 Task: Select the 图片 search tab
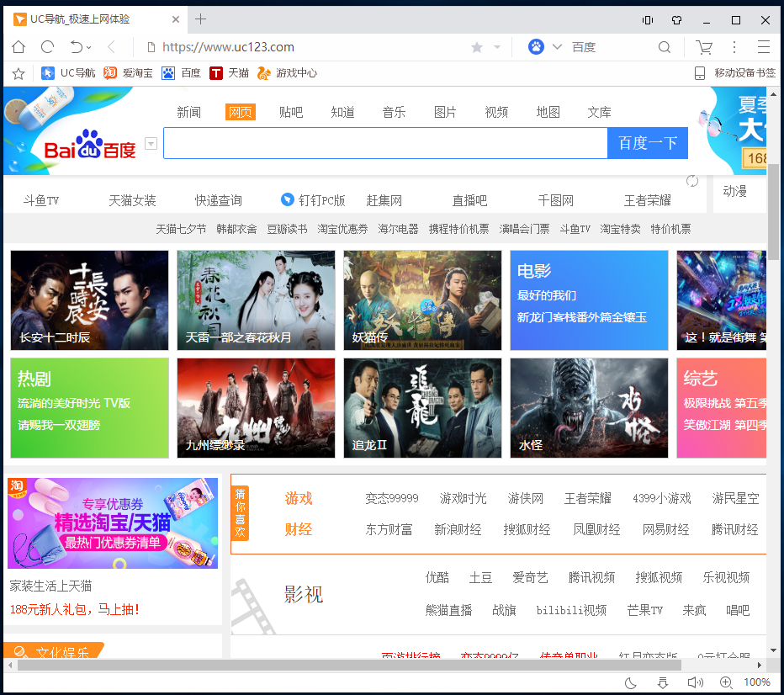coord(445,112)
